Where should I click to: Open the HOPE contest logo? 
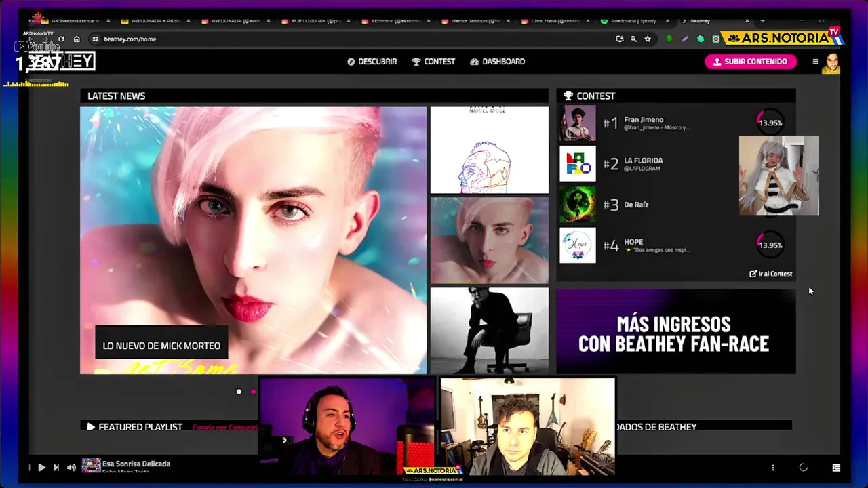(577, 245)
